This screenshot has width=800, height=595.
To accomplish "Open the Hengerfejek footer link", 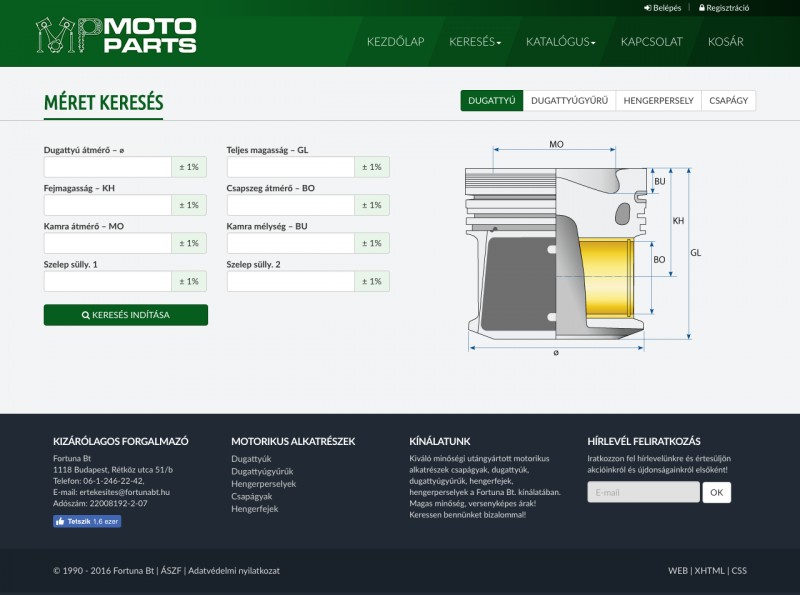I will pos(255,509).
